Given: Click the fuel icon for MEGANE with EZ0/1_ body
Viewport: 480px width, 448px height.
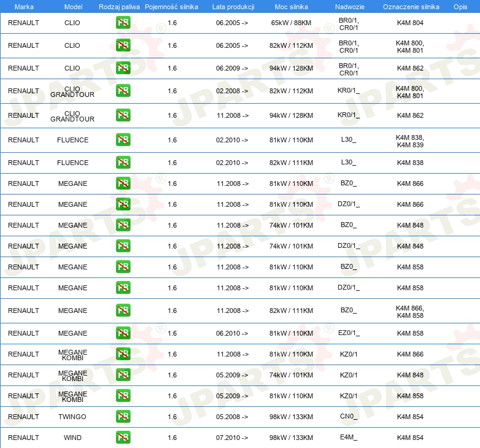Looking at the screenshot, I should pos(123,333).
